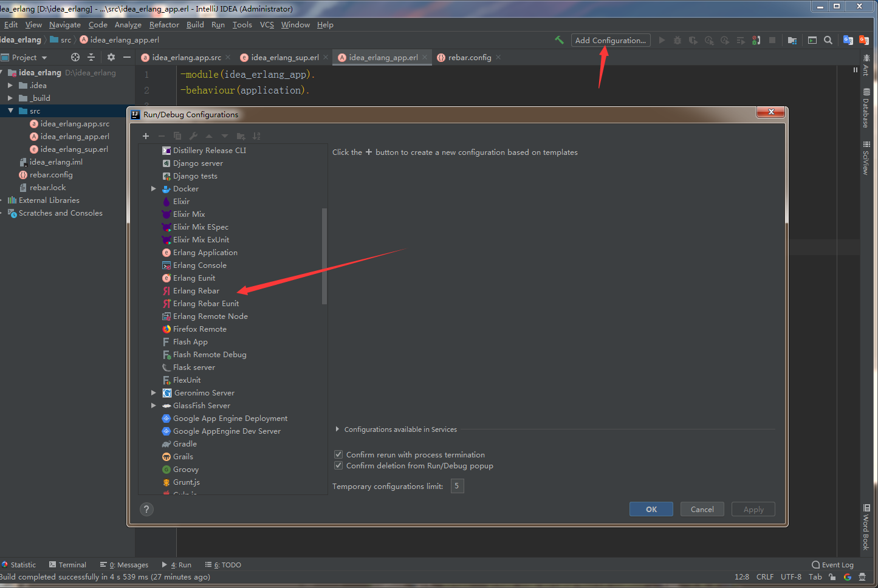Create new folder using the folder-plus icon
Viewport: 878px width, 588px height.
coord(241,135)
